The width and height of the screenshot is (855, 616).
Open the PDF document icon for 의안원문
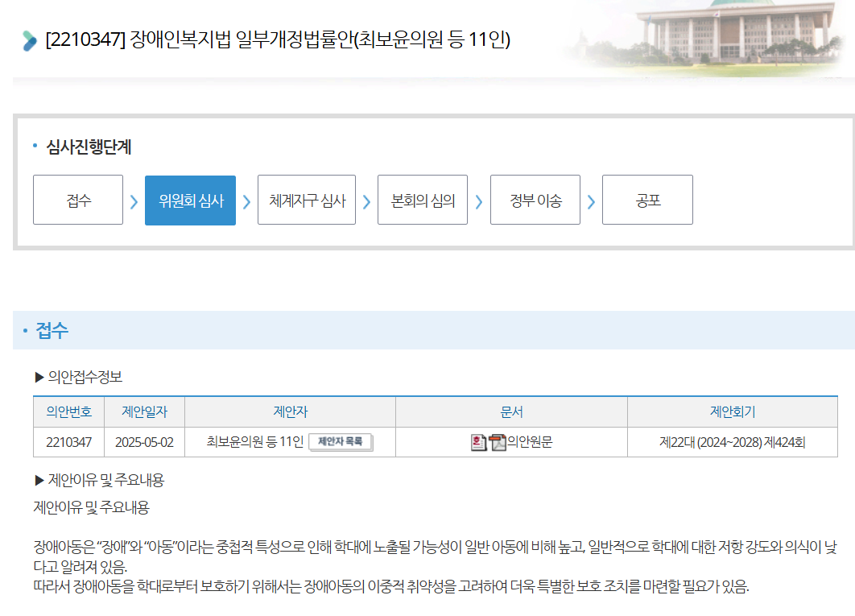498,442
